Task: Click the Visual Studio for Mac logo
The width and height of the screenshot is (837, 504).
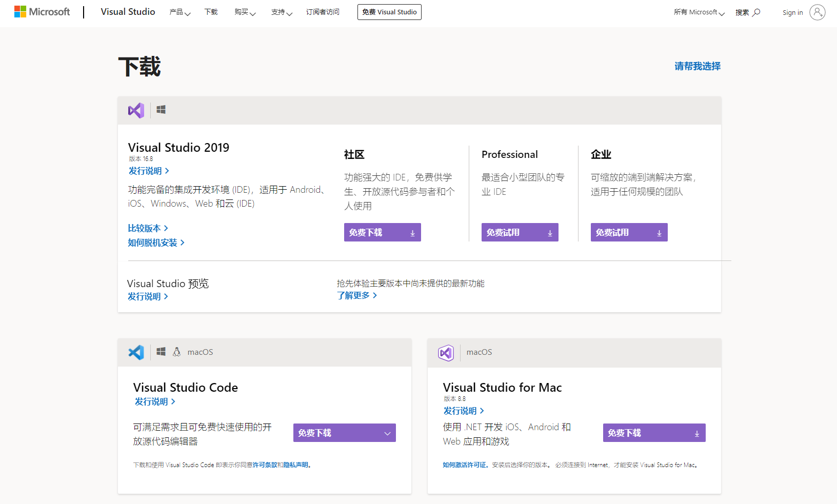Action: coord(446,353)
